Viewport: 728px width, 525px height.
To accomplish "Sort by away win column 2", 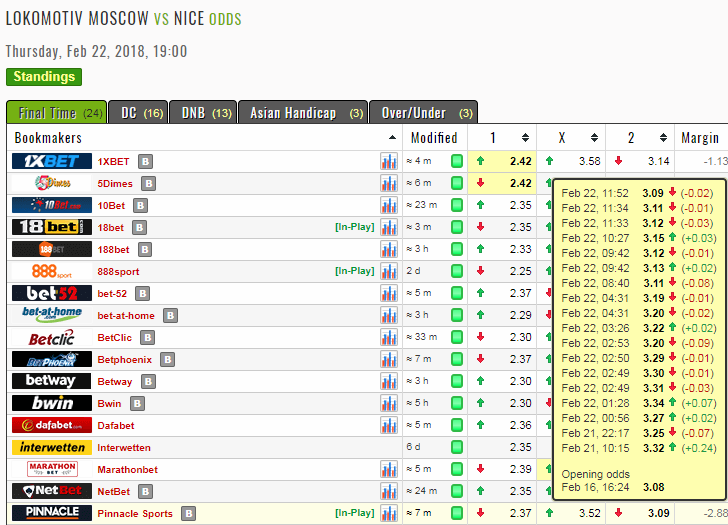I will (x=663, y=138).
